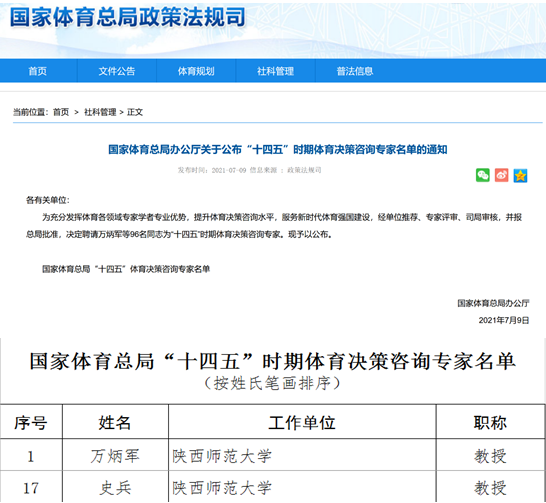
Task: Open 社科管理 navigation menu item
Action: 275,71
